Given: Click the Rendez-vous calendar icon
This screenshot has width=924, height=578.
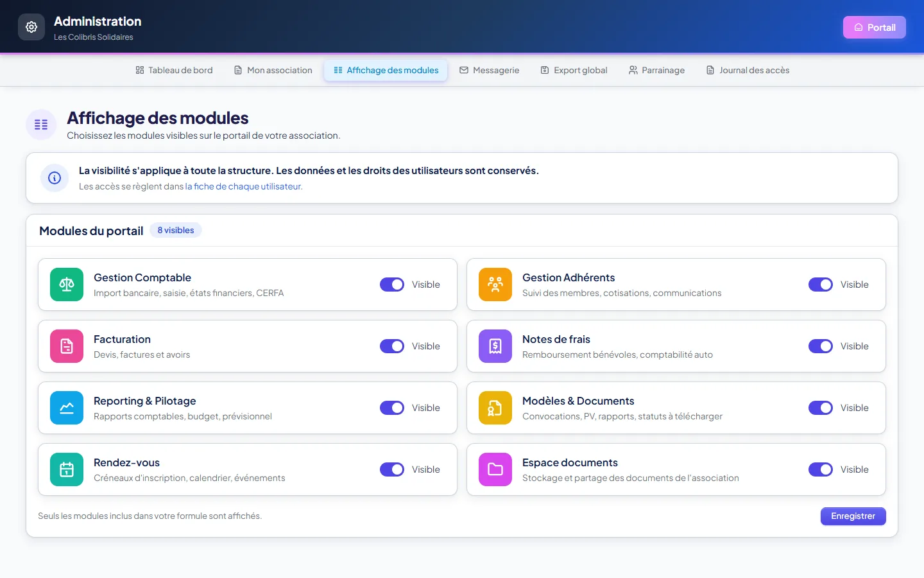Looking at the screenshot, I should 67,469.
